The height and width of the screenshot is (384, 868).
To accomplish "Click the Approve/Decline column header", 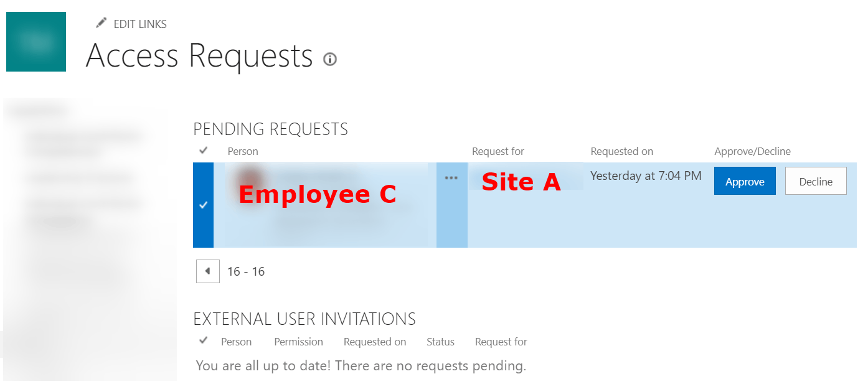I will [x=752, y=151].
